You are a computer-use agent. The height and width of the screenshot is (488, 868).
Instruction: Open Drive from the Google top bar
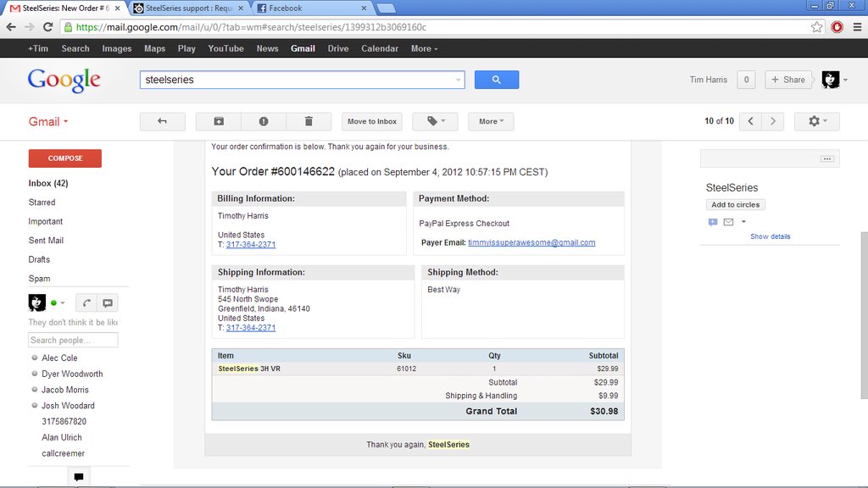(337, 48)
